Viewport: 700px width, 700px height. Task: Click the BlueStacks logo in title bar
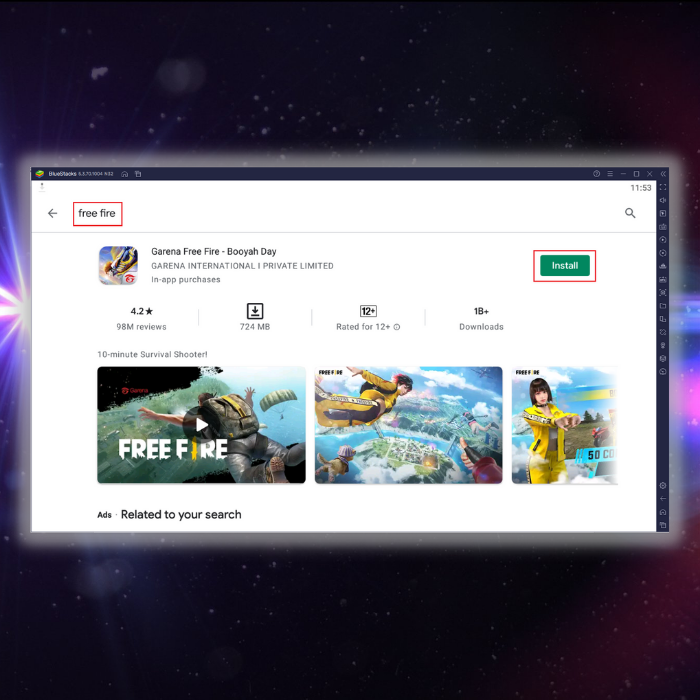(40, 174)
